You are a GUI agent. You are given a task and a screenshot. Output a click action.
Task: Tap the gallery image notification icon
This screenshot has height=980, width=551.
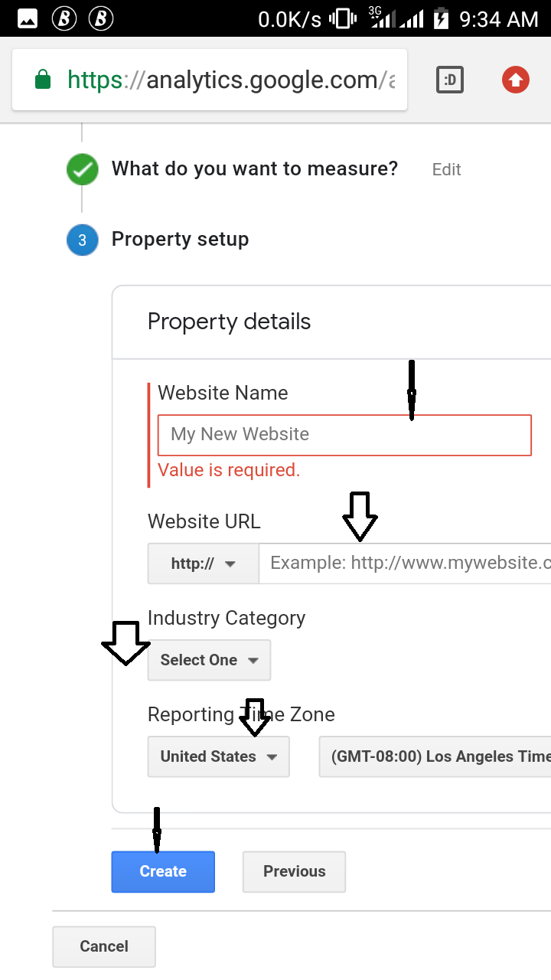click(x=28, y=19)
